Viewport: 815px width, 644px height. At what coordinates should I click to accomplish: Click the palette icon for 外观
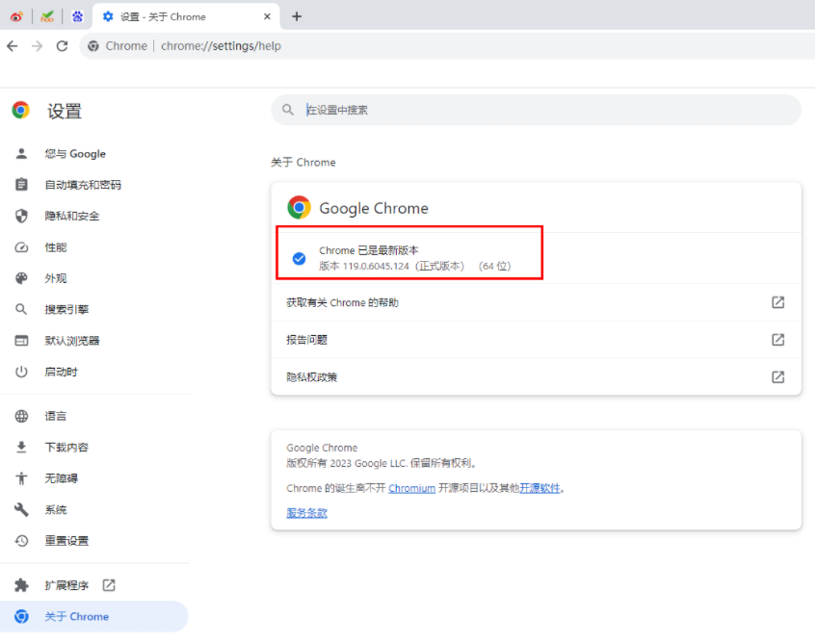(21, 278)
